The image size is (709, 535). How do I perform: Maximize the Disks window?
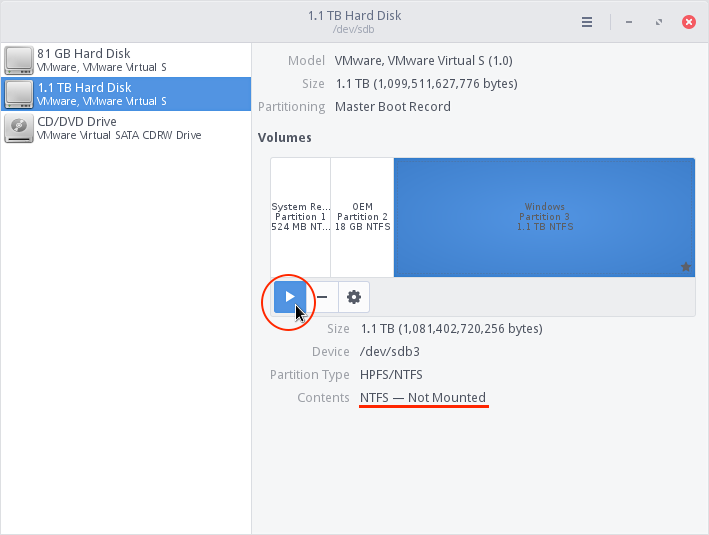657,22
